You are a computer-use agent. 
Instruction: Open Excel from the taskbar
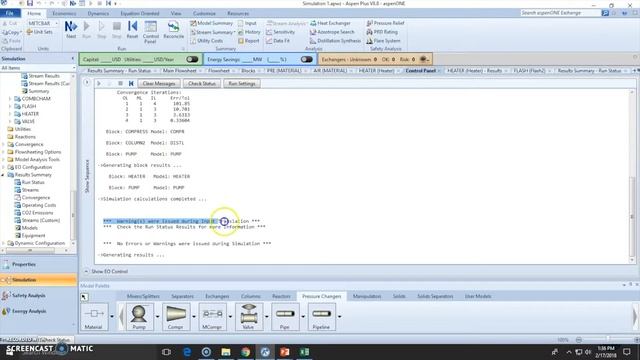[x=304, y=351]
